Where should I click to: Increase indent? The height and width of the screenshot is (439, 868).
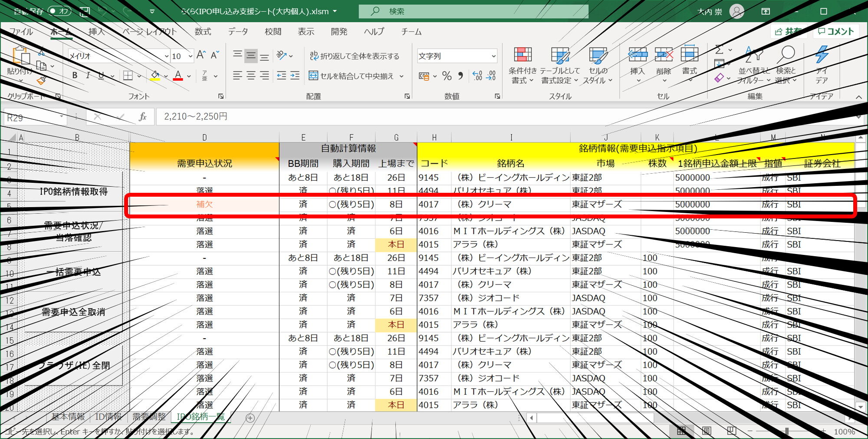pos(295,76)
